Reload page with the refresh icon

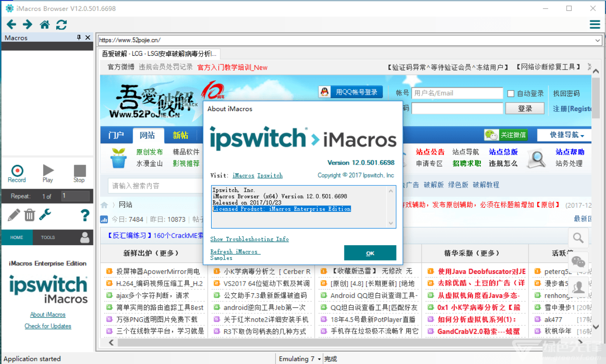pyautogui.click(x=62, y=24)
